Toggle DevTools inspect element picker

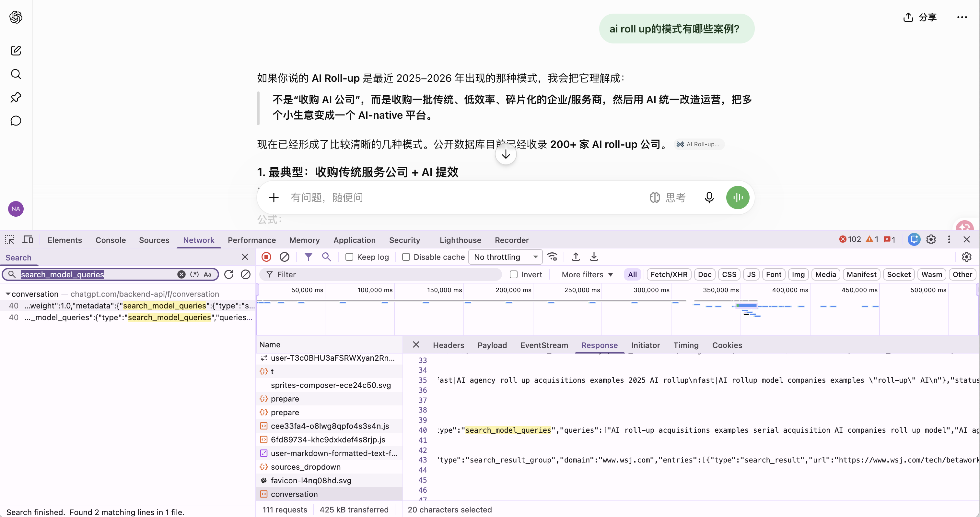point(9,240)
